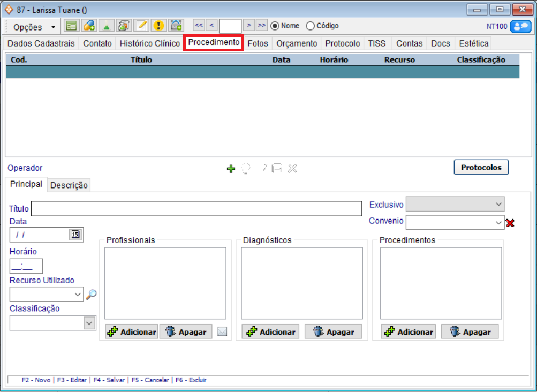Open the Opções dropdown menu
Image resolution: width=537 pixels, height=392 pixels.
[x=34, y=27]
